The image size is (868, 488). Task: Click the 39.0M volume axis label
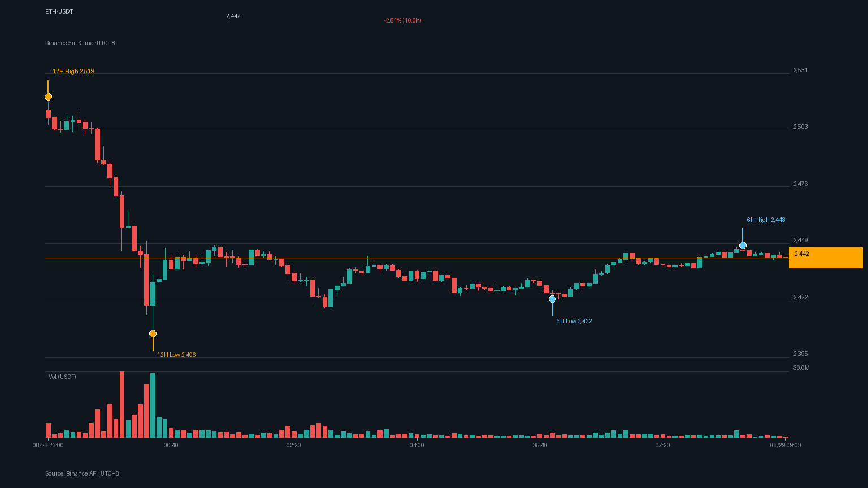(x=801, y=368)
